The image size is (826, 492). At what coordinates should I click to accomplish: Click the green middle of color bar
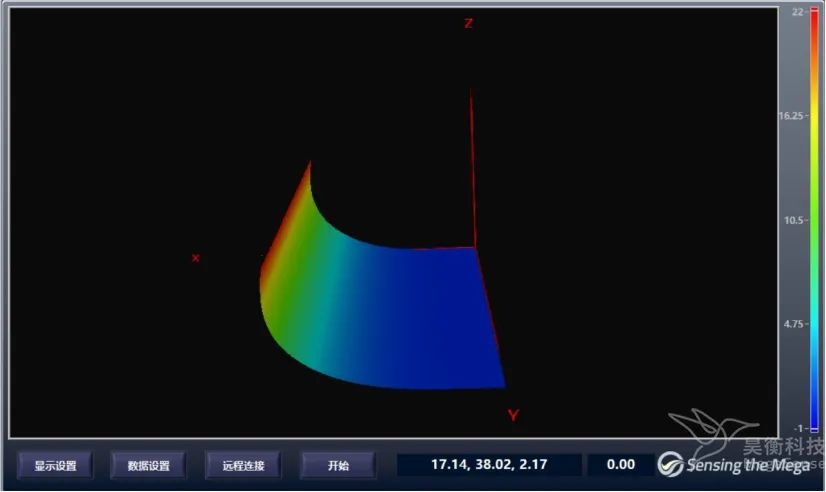click(813, 220)
